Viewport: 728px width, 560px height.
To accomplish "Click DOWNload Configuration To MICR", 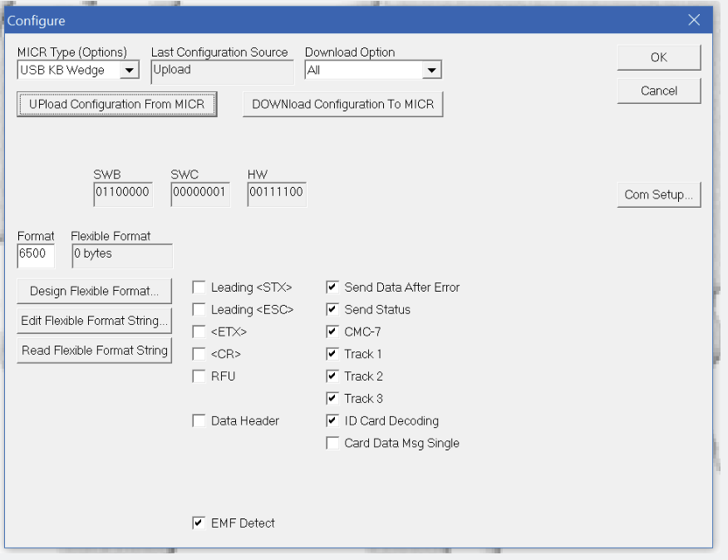I will [x=342, y=105].
